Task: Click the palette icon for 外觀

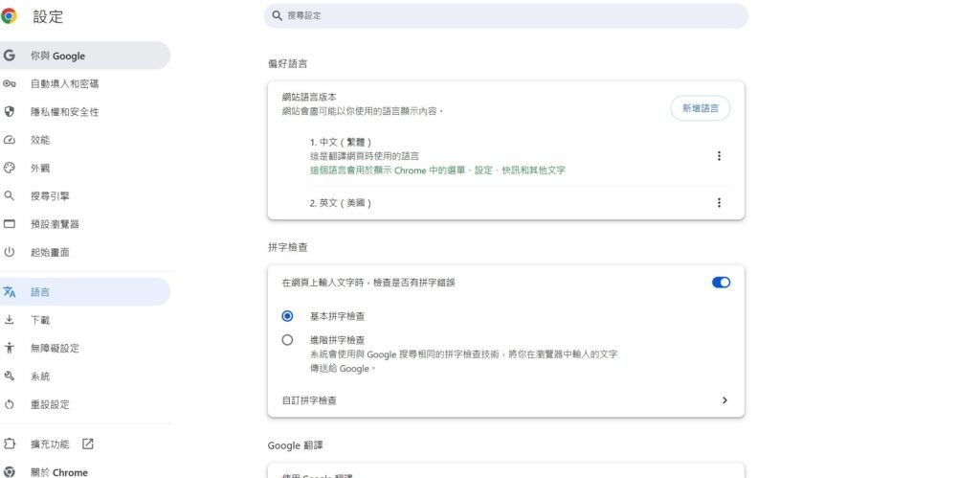Action: (x=9, y=169)
